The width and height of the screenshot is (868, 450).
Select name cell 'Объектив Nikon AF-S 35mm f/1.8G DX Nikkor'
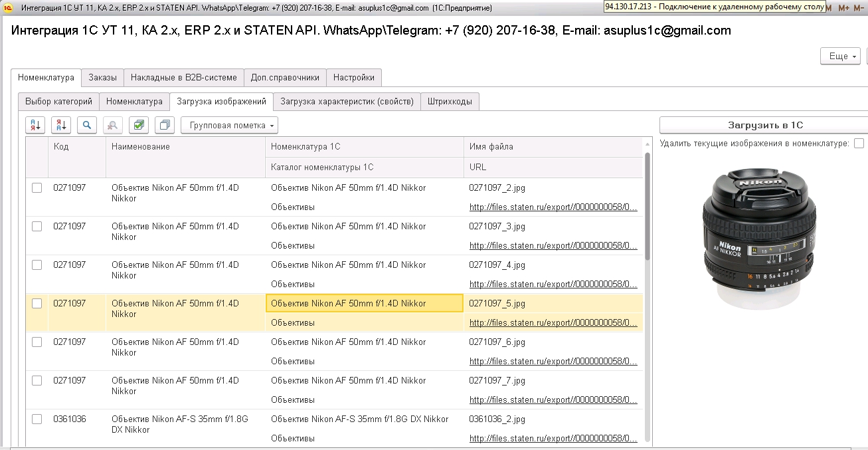tap(185, 429)
